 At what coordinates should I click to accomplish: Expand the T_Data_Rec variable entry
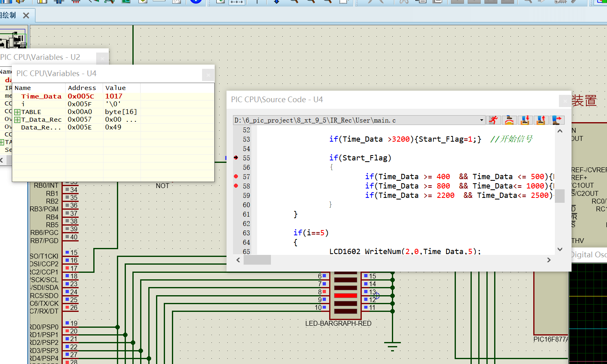coord(17,120)
